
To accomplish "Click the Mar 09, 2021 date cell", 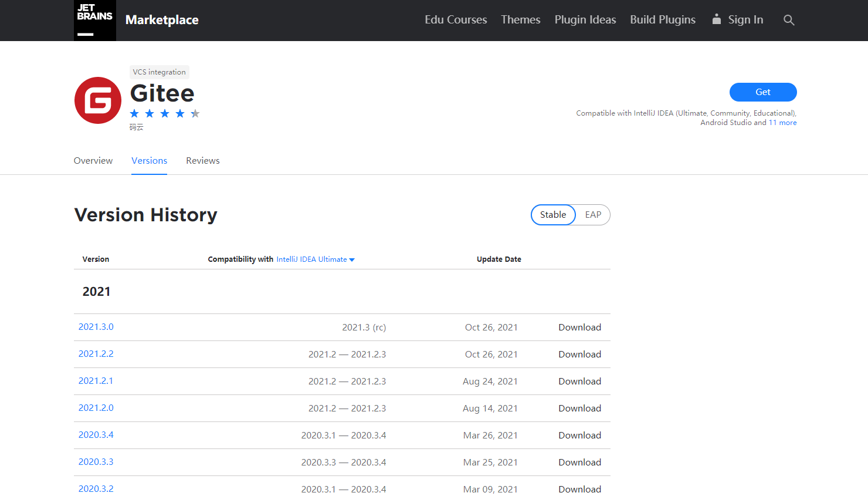I will [490, 490].
